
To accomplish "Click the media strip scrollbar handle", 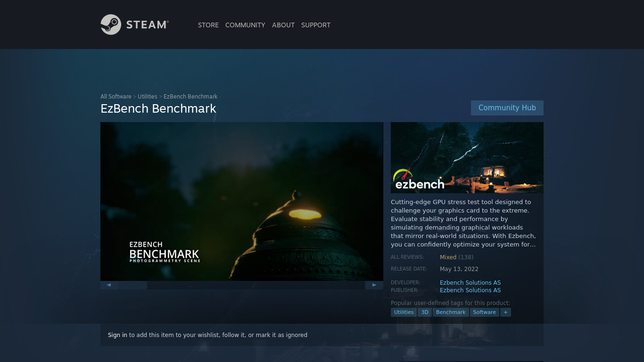I will (133, 285).
